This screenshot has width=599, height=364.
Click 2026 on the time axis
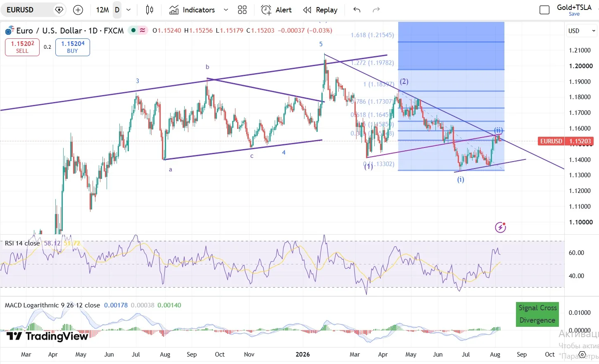(303, 354)
